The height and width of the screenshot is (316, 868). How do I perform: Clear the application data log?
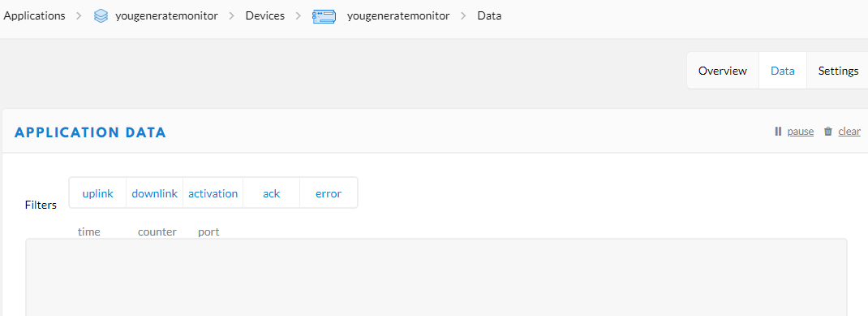coord(849,132)
